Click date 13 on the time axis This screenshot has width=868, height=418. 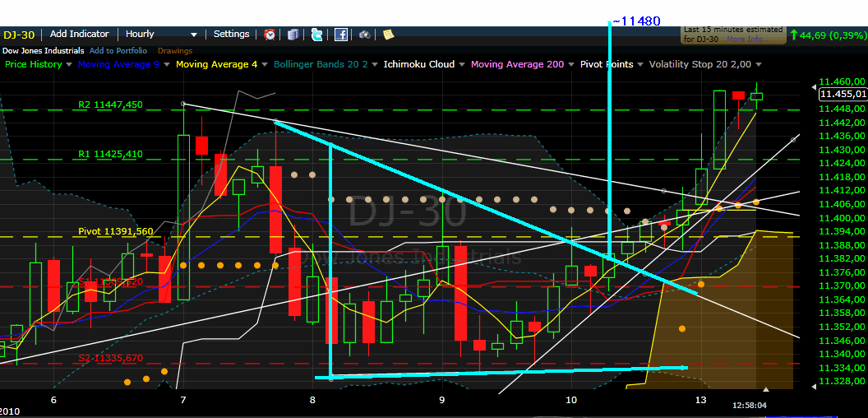click(x=701, y=400)
